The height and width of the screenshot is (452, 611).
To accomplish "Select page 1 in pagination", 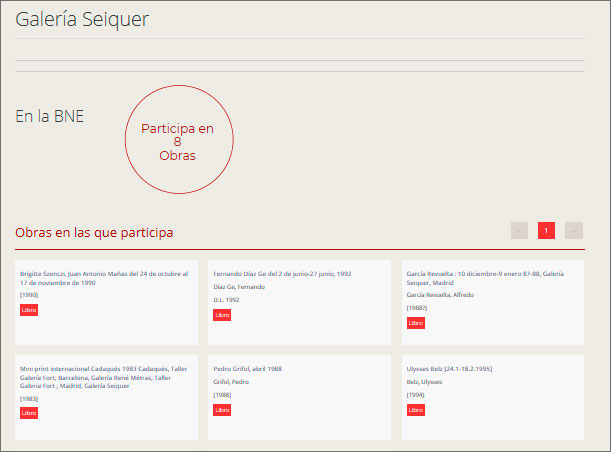I will click(x=546, y=231).
